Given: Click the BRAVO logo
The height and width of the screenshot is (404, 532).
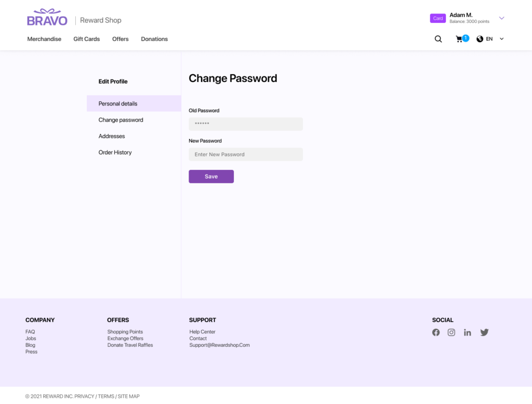Looking at the screenshot, I should point(47,18).
